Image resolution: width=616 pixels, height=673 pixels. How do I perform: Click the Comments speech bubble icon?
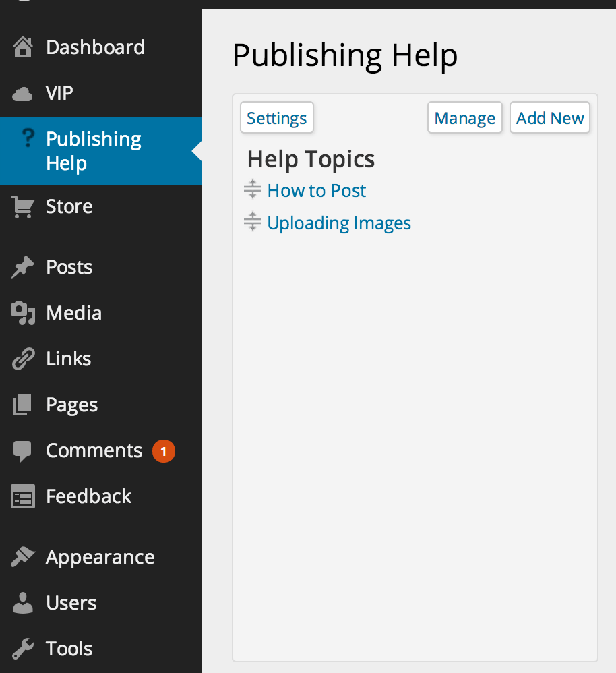click(22, 450)
